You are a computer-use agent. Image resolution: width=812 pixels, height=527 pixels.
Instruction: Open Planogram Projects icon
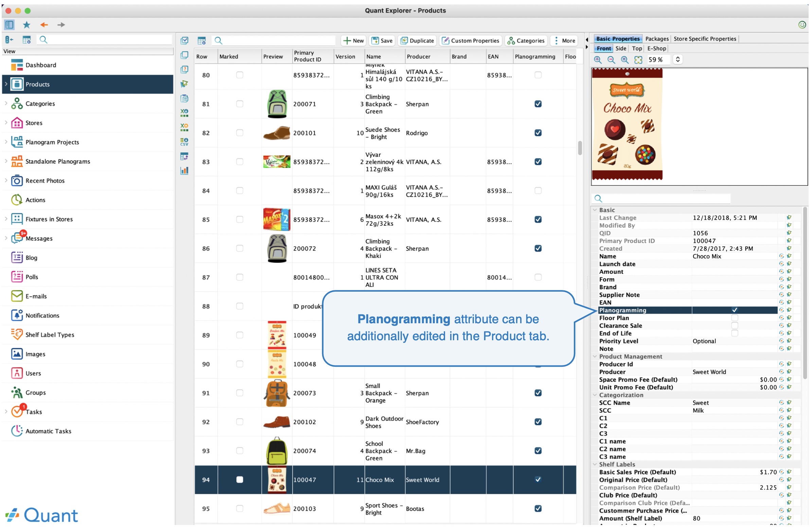point(17,142)
